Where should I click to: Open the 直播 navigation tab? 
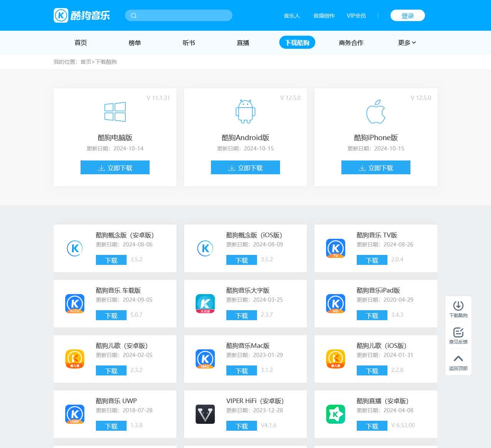(x=243, y=43)
